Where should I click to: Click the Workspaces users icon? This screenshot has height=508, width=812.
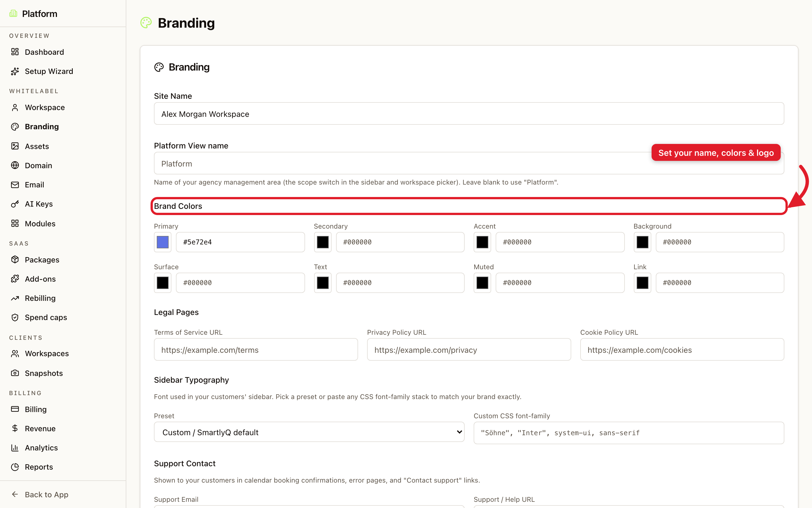(15, 354)
